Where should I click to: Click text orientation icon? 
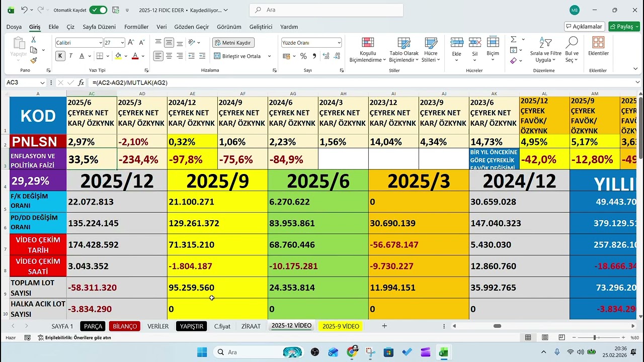pos(192,43)
